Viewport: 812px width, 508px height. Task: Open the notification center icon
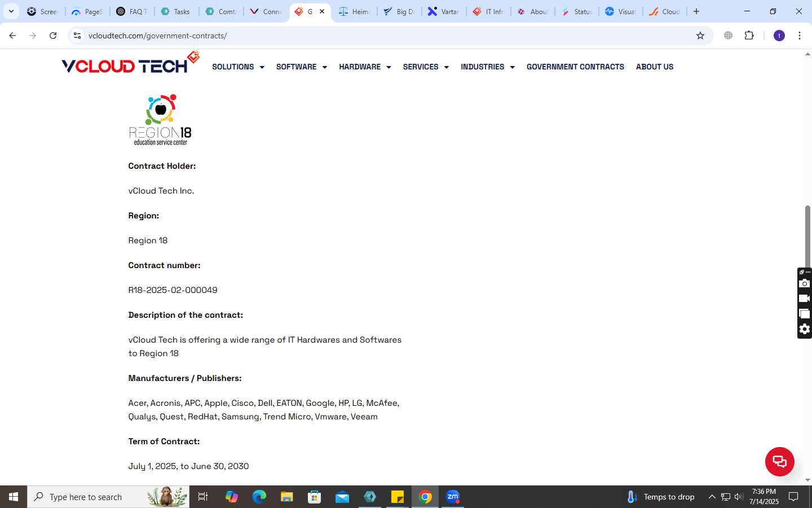tap(793, 497)
